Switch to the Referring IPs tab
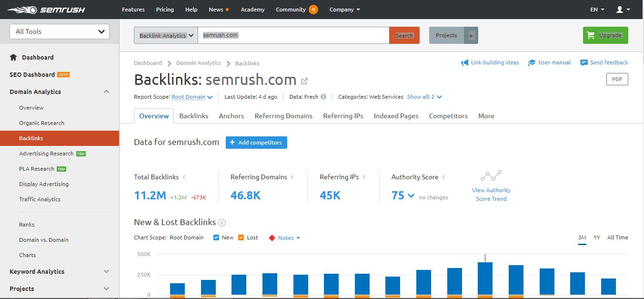 click(x=343, y=116)
